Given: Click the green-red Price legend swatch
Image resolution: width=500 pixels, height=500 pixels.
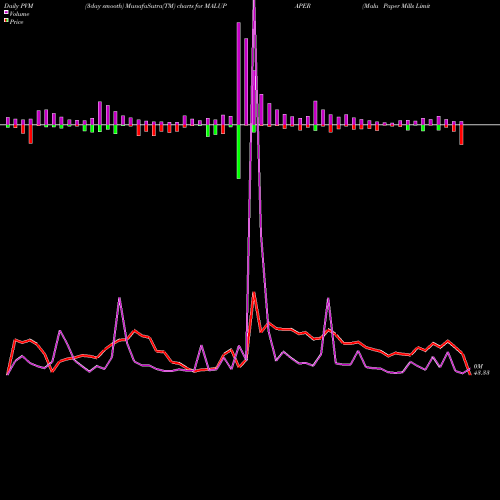Looking at the screenshot, I should pyautogui.click(x=6, y=20).
